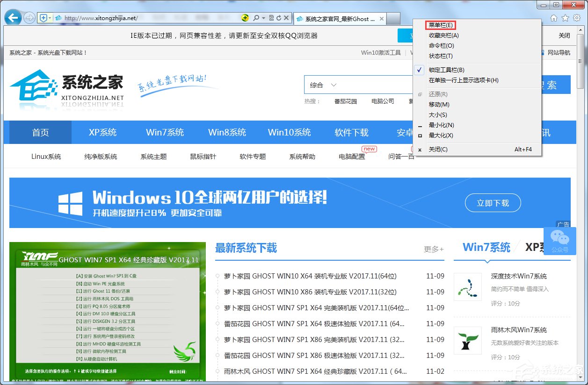Click the search magnifier in the address bar
This screenshot has height=385, width=588.
[256, 17]
